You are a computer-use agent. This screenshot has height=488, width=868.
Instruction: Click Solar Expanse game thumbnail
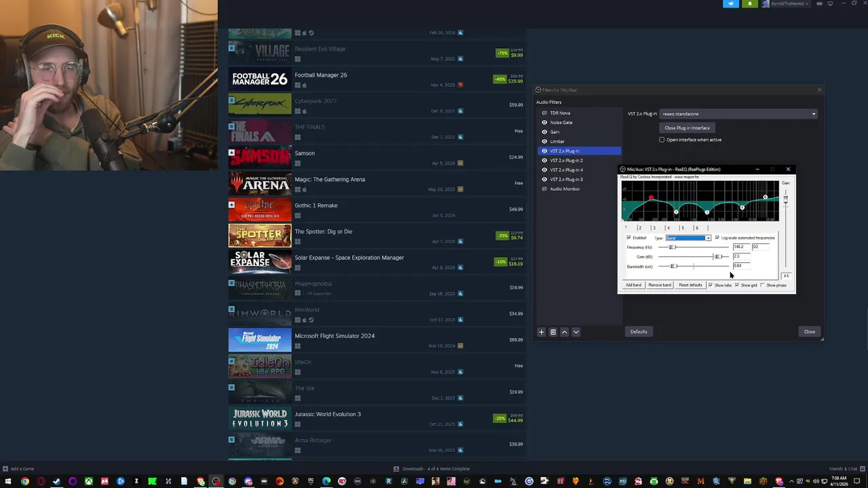coord(260,262)
